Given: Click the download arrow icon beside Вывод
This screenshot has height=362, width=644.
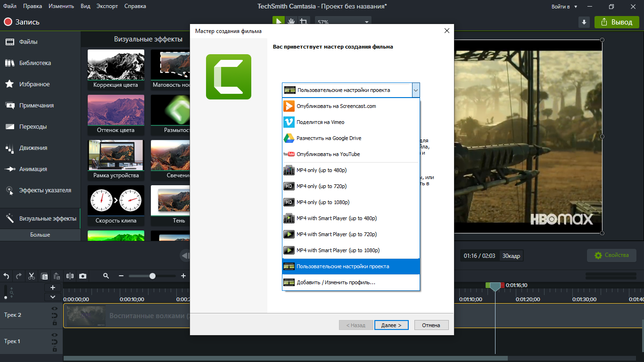Looking at the screenshot, I should [584, 22].
